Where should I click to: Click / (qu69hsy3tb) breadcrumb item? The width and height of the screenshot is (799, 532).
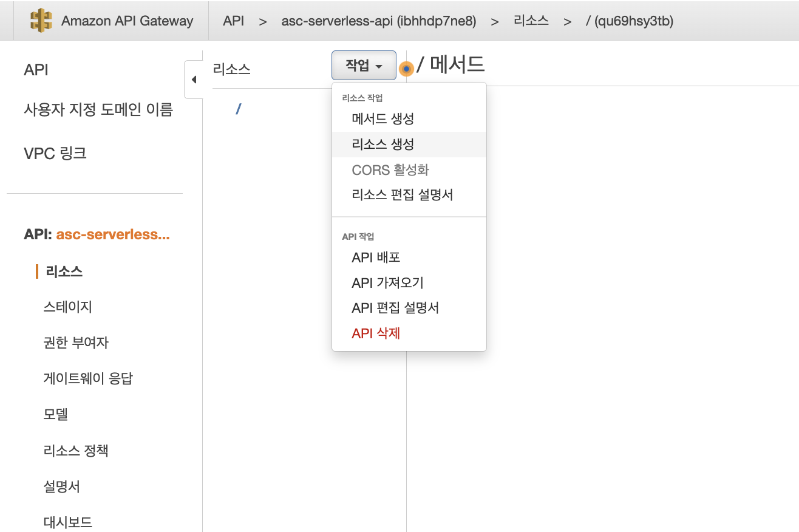(x=630, y=21)
